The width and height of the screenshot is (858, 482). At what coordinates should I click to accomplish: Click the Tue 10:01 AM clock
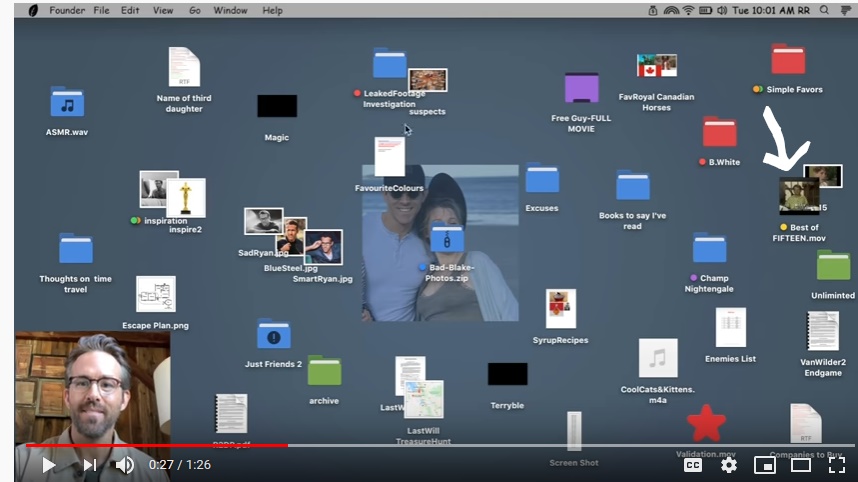tap(763, 10)
